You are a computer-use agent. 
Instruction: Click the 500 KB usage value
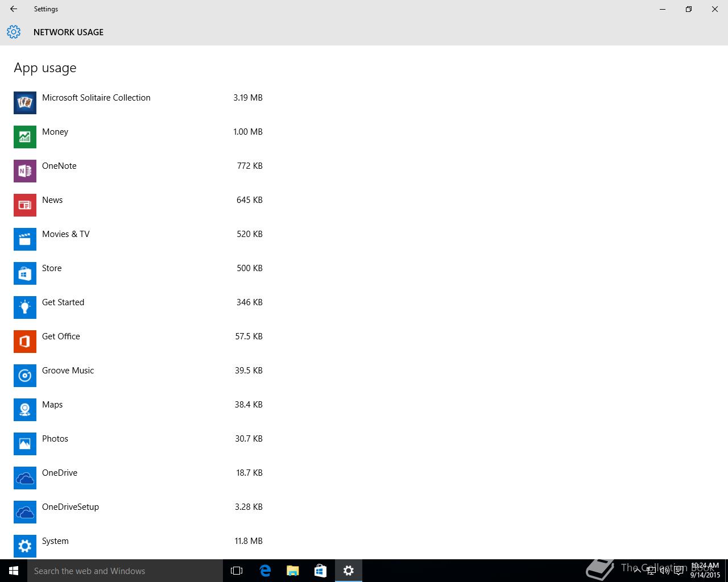(x=250, y=268)
